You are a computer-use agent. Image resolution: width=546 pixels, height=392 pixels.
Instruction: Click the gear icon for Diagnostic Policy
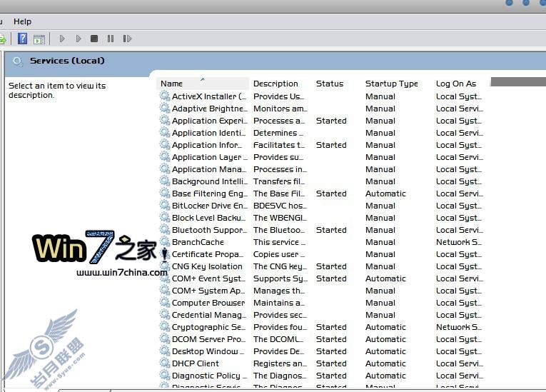(x=165, y=375)
